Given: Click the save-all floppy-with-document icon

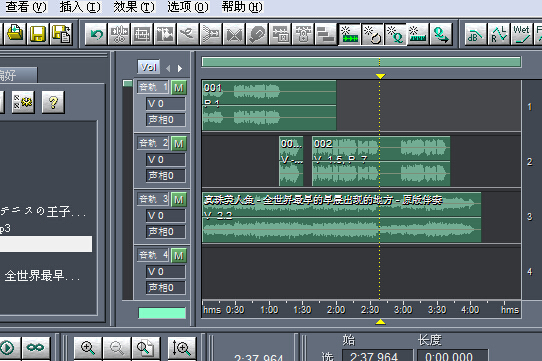Looking at the screenshot, I should coord(61,34).
